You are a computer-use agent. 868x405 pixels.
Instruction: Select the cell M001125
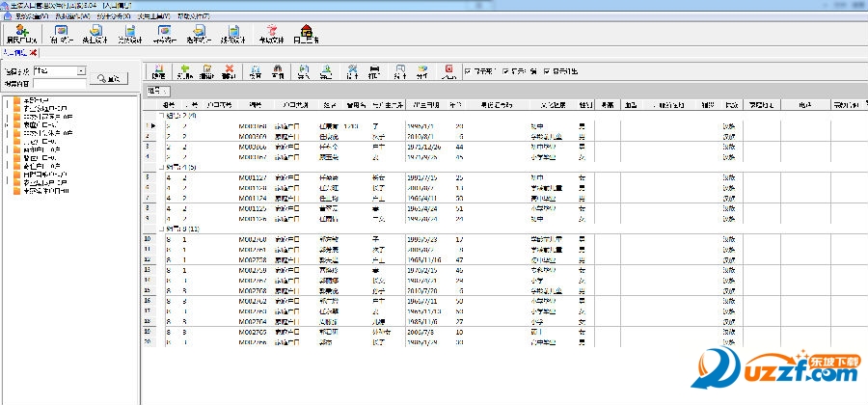coord(253,208)
